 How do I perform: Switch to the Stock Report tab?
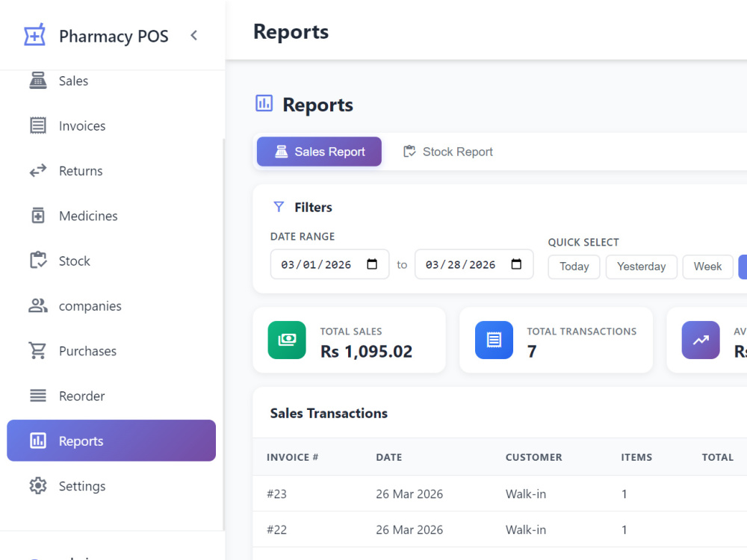point(447,152)
